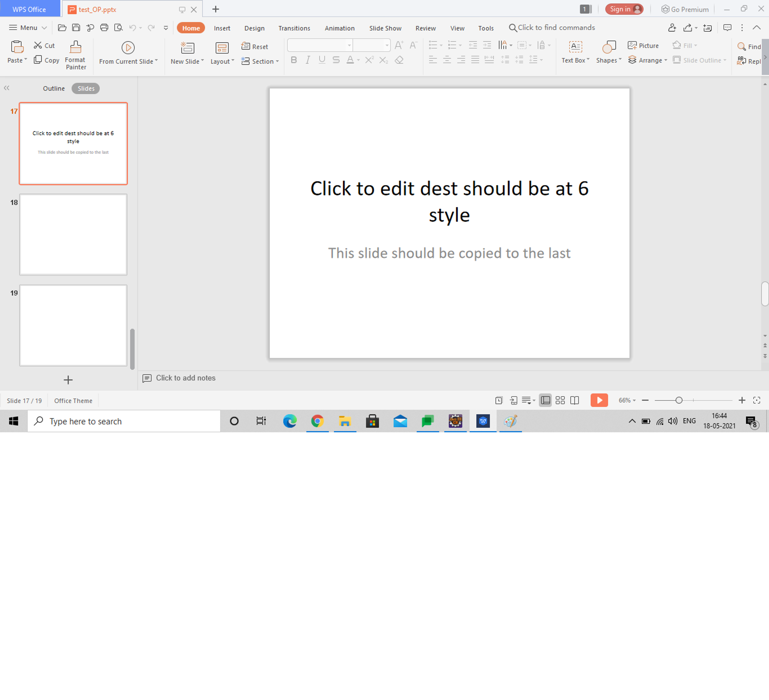This screenshot has width=769, height=700.
Task: Toggle Normal view button in status bar
Action: [546, 400]
